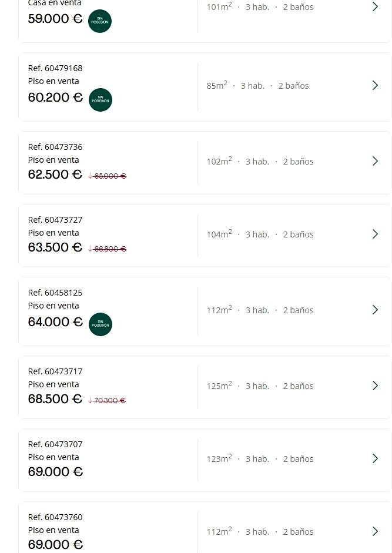Open chevron for Ref. 60473736 listing
The image size is (392, 553).
[x=375, y=162]
